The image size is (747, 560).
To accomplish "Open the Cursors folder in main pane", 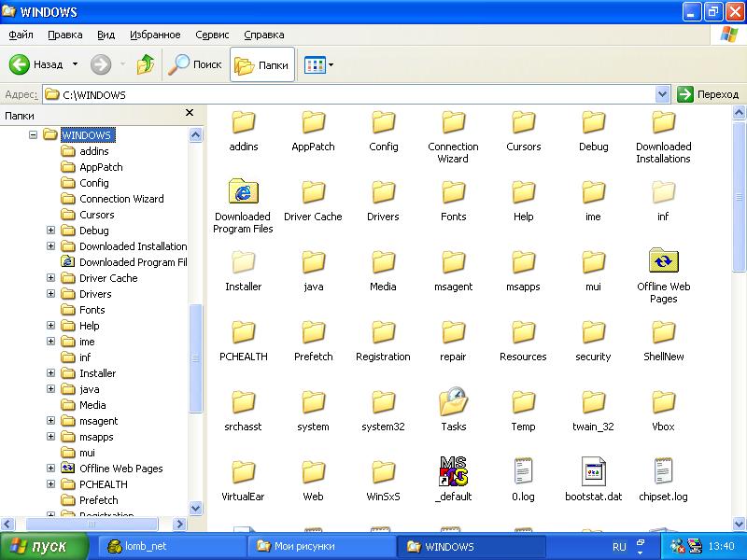I will pyautogui.click(x=523, y=122).
